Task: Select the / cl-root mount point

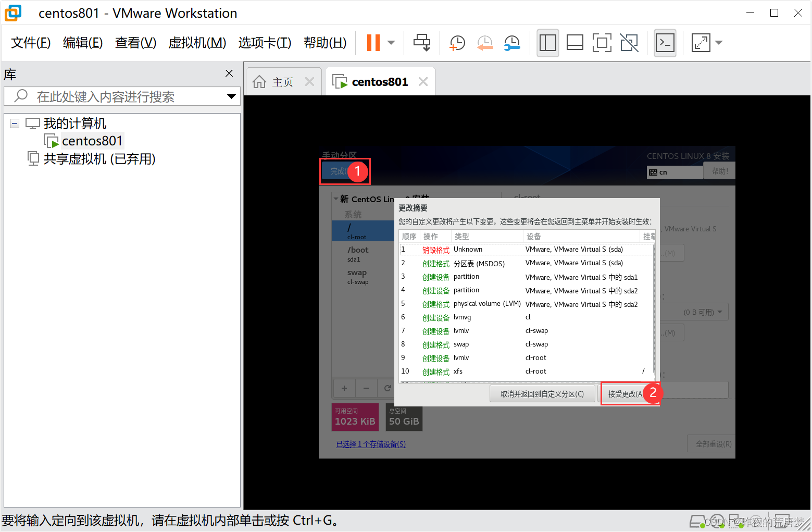Action: [x=363, y=231]
